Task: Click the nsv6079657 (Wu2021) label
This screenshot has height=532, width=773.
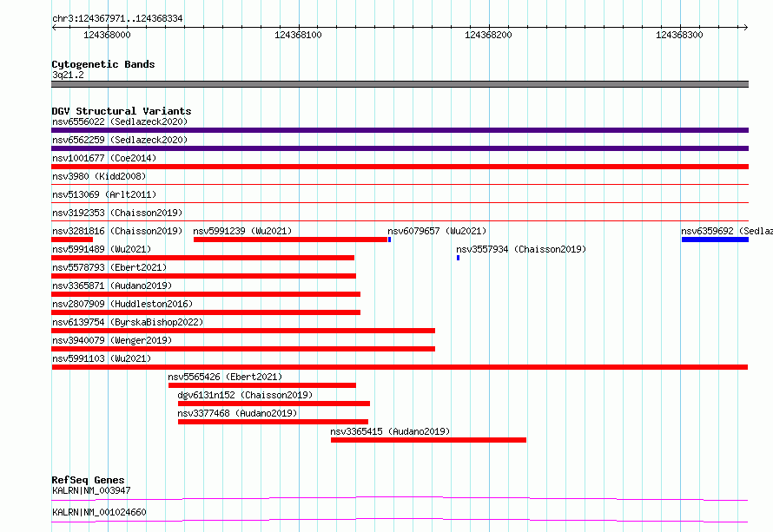Action: pyautogui.click(x=437, y=231)
